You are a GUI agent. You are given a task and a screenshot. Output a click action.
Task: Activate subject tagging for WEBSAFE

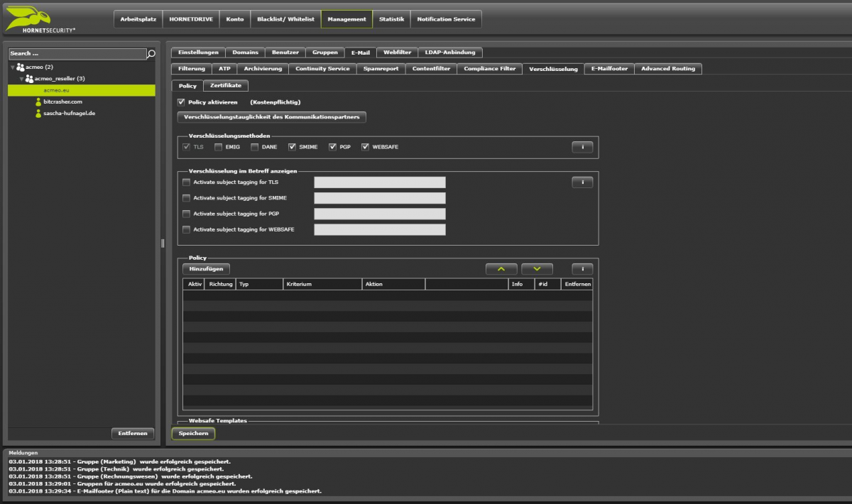click(x=187, y=229)
